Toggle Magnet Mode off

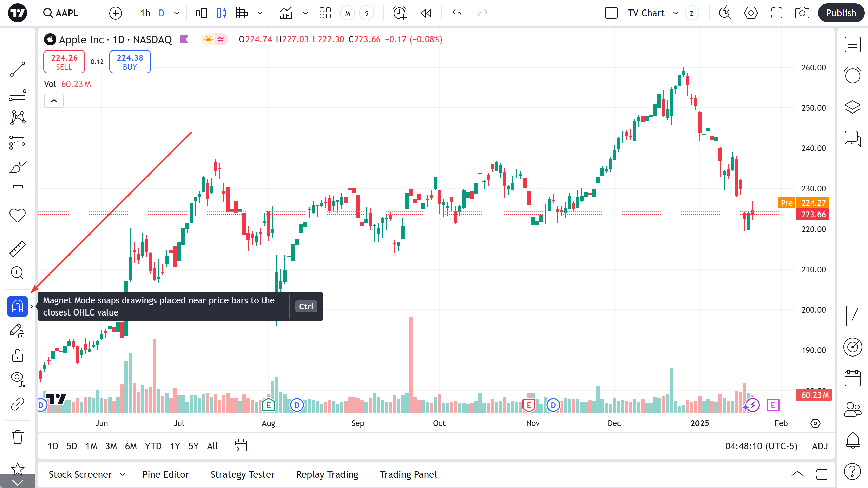(x=17, y=306)
